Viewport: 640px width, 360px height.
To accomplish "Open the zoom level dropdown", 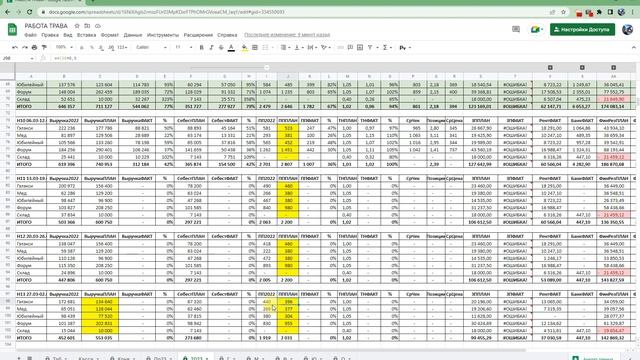I will click(64, 48).
